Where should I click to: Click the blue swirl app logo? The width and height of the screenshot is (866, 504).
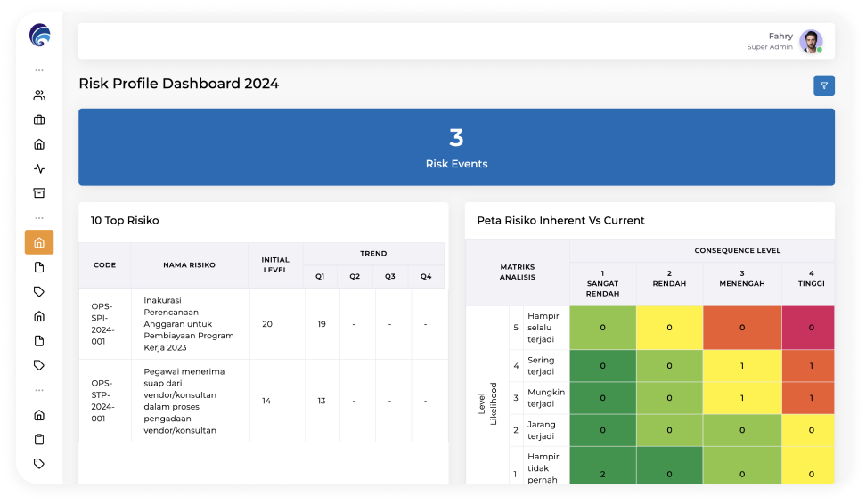(x=40, y=36)
